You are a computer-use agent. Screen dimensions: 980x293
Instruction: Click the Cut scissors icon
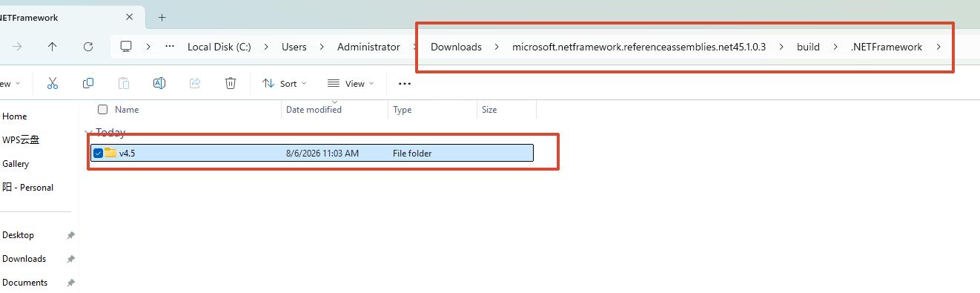click(52, 84)
